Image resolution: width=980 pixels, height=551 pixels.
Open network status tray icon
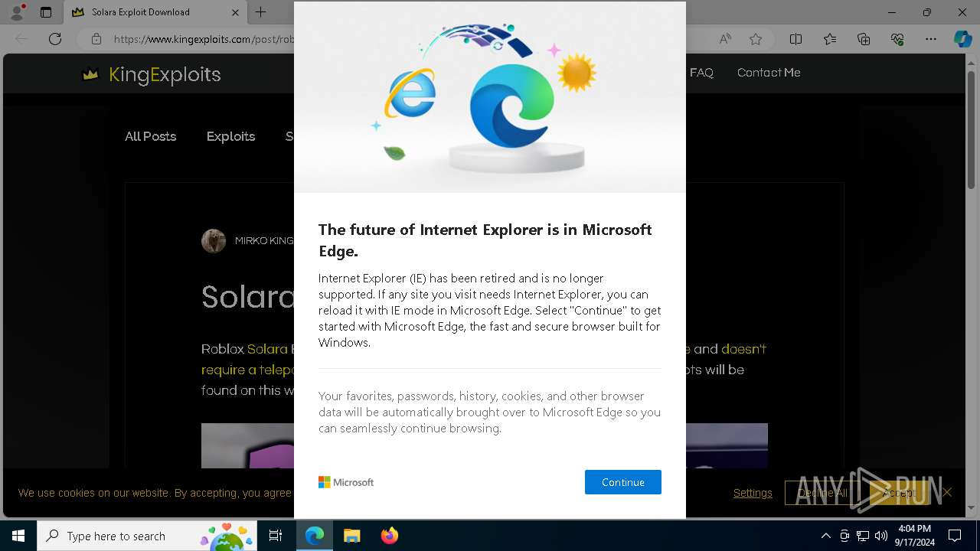coord(863,536)
